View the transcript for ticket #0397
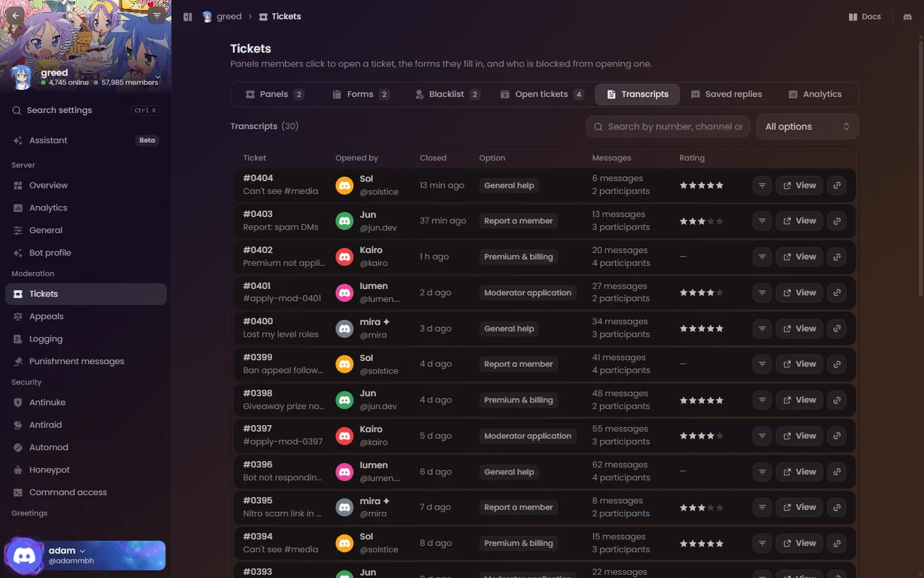This screenshot has height=578, width=924. pos(799,436)
